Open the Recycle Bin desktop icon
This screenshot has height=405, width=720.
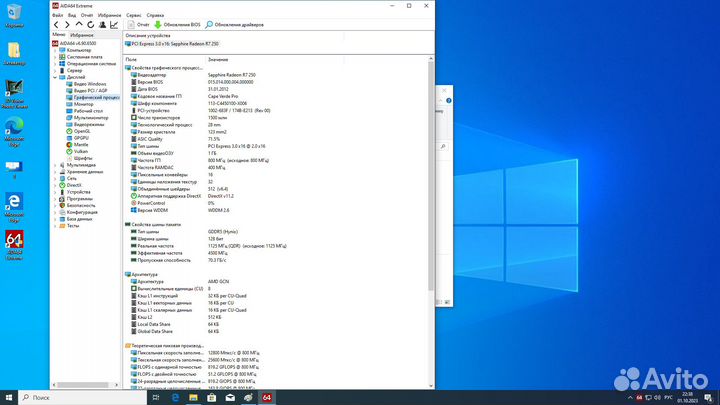point(14,15)
